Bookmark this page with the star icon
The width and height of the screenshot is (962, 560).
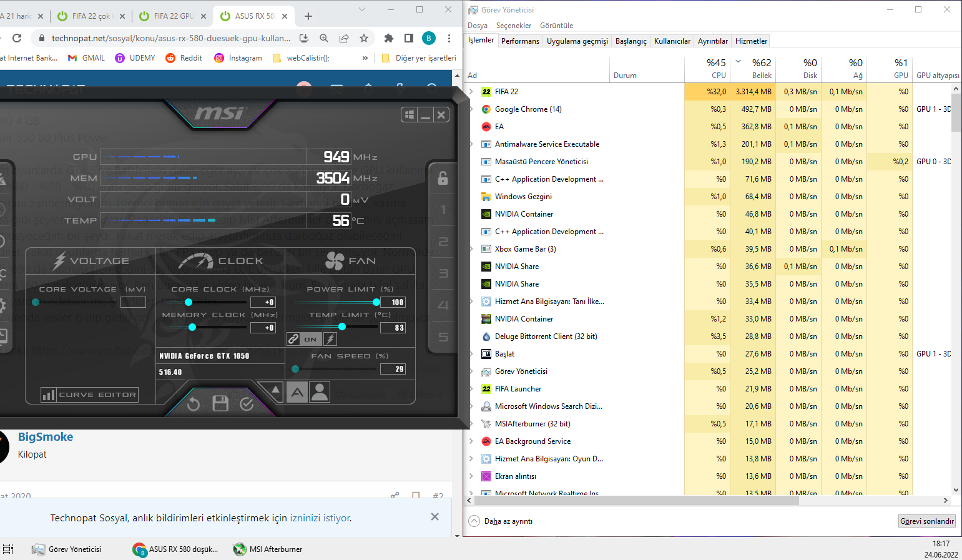point(364,38)
